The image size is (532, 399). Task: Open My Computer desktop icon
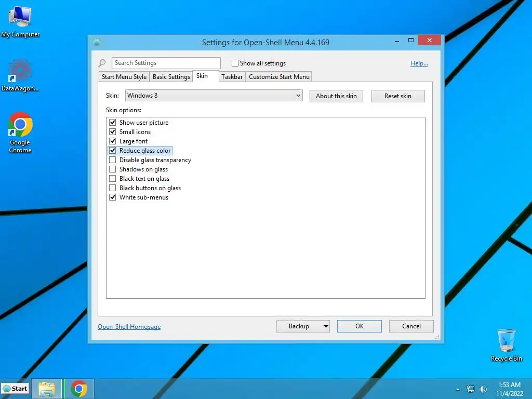point(20,22)
